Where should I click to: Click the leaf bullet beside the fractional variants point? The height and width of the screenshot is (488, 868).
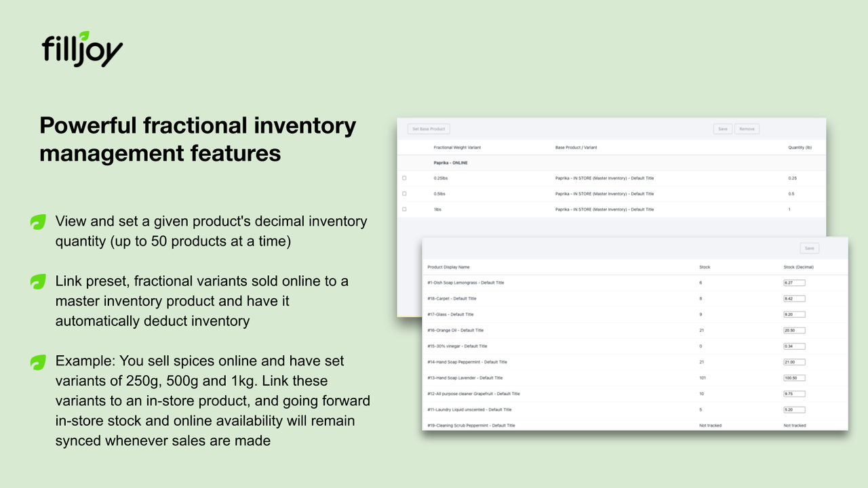(39, 282)
